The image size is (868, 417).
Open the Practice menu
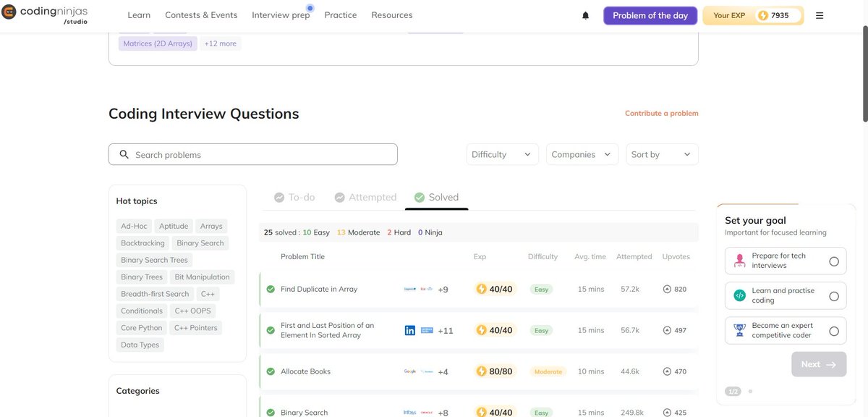coord(341,15)
